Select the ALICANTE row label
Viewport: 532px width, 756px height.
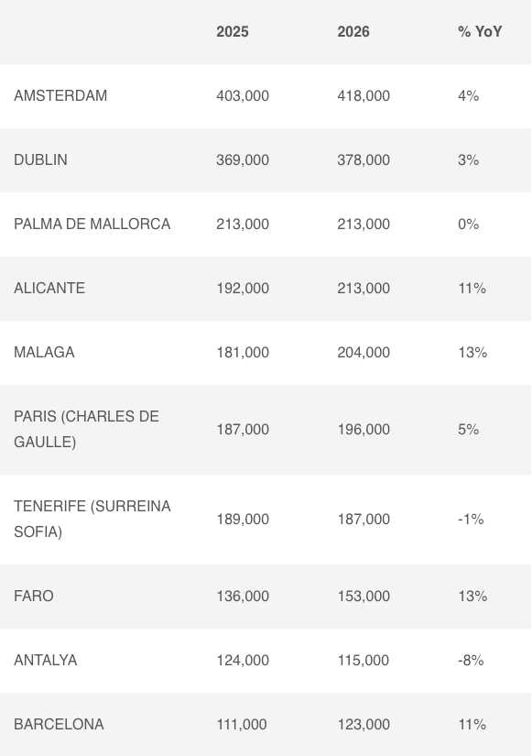tap(49, 288)
